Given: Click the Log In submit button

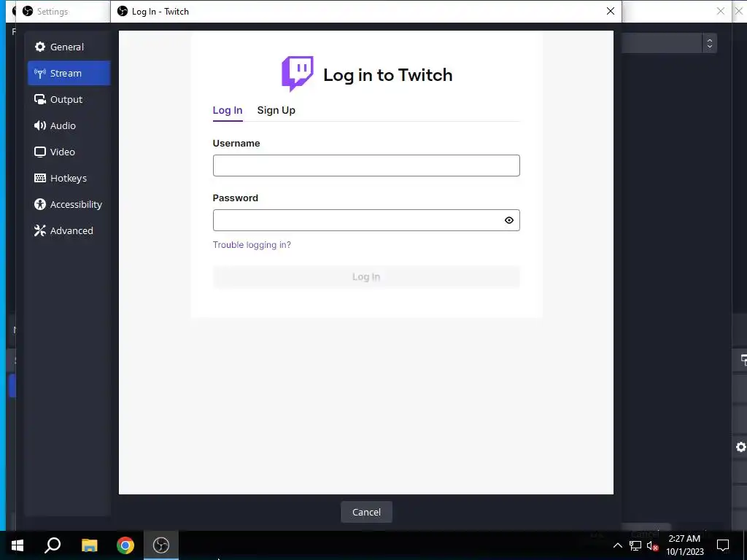Looking at the screenshot, I should pyautogui.click(x=366, y=276).
